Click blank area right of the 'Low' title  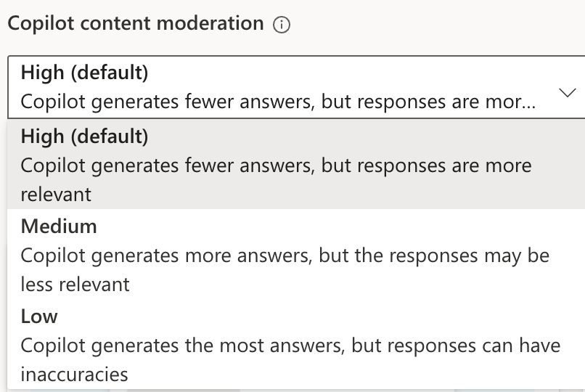pos(321,317)
